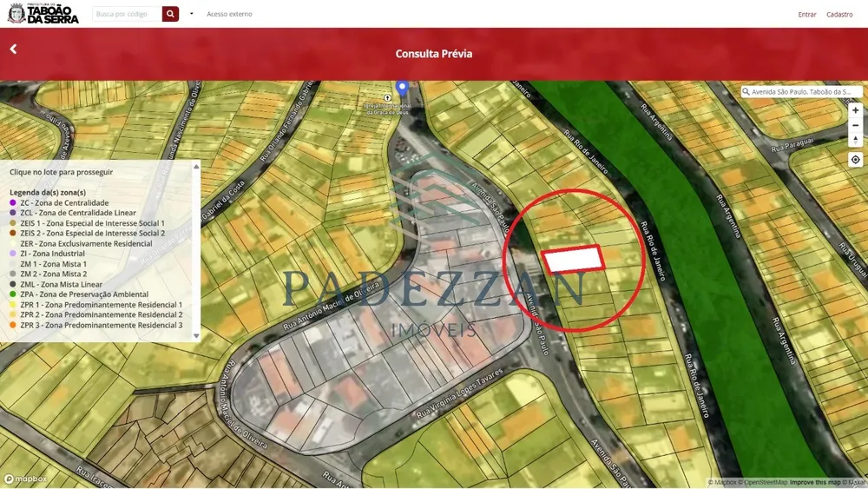Image resolution: width=868 pixels, height=489 pixels.
Task: Focus the 'Busca por código' search field
Action: pos(128,14)
